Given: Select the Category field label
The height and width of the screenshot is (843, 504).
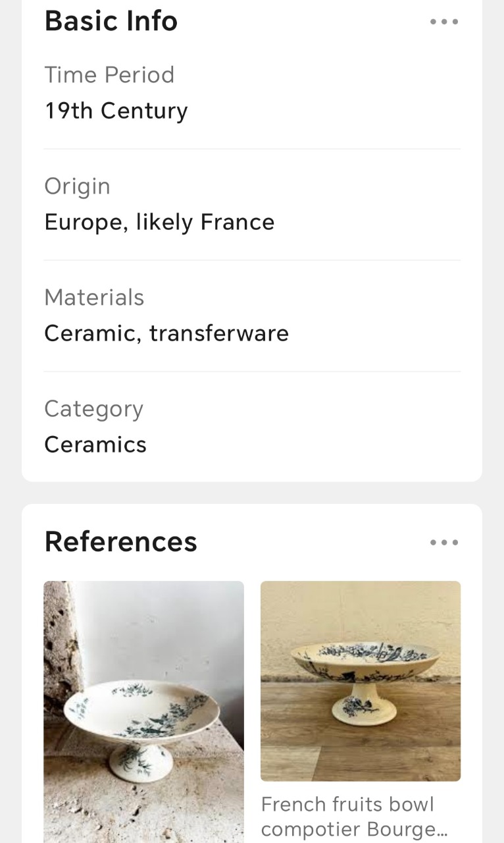Looking at the screenshot, I should (93, 409).
